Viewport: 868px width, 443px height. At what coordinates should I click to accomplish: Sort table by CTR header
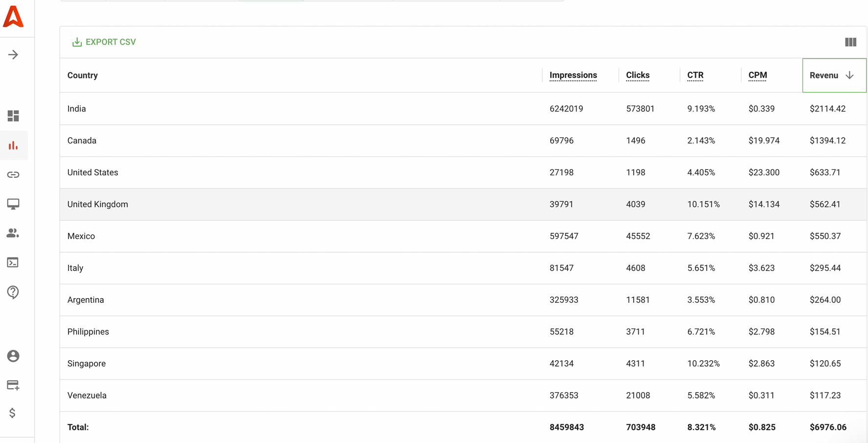(x=695, y=75)
